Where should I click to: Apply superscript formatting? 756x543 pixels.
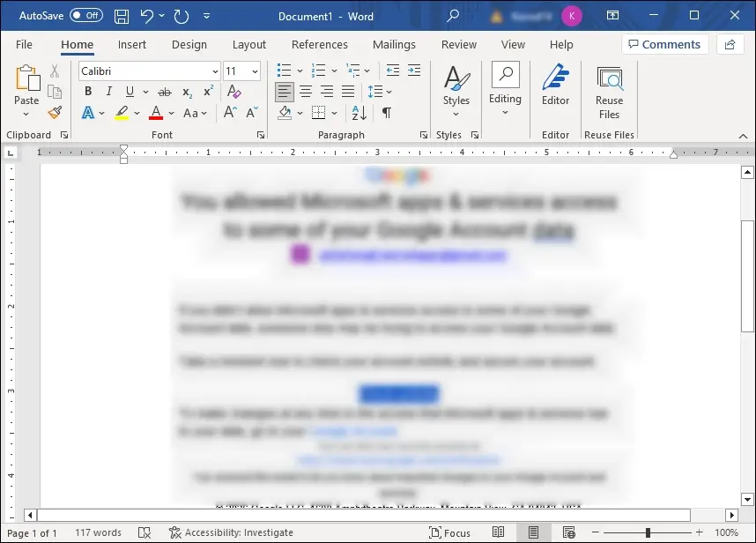click(x=208, y=91)
